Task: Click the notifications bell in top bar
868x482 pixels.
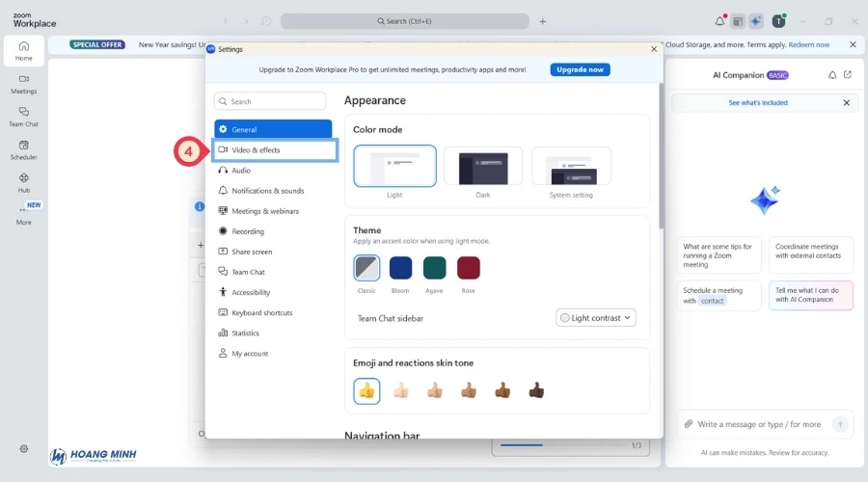Action: (x=719, y=20)
